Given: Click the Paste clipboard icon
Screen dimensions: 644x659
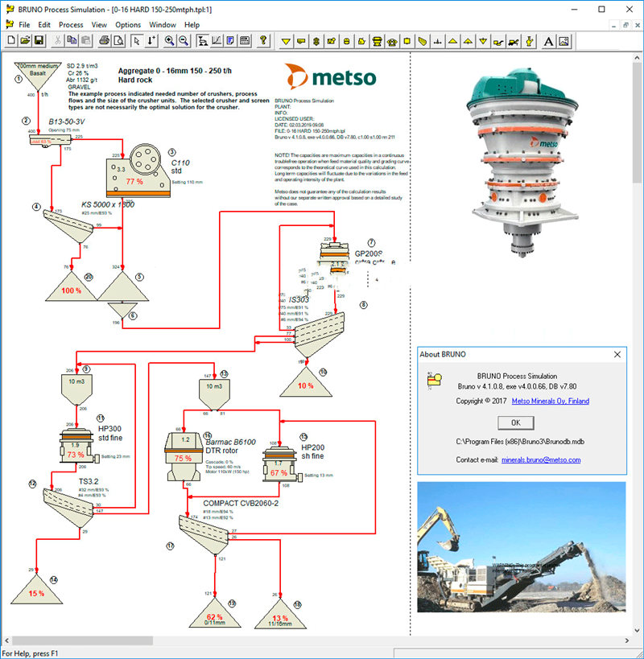Looking at the screenshot, I should tap(86, 41).
